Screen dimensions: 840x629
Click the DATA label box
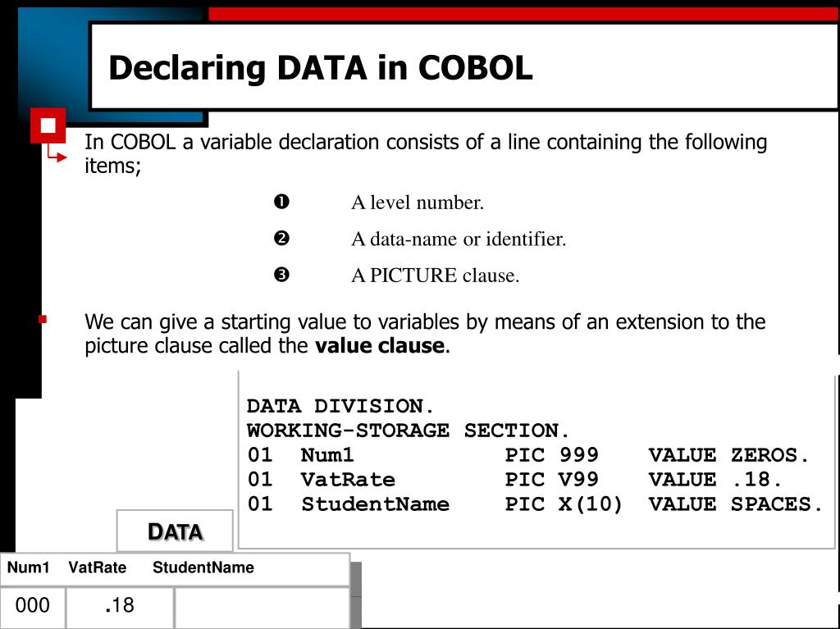[175, 531]
